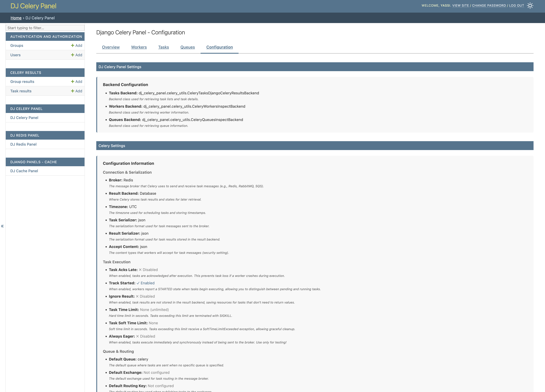Toggle the light/dark theme icon
The image size is (545, 392).
click(x=530, y=6)
